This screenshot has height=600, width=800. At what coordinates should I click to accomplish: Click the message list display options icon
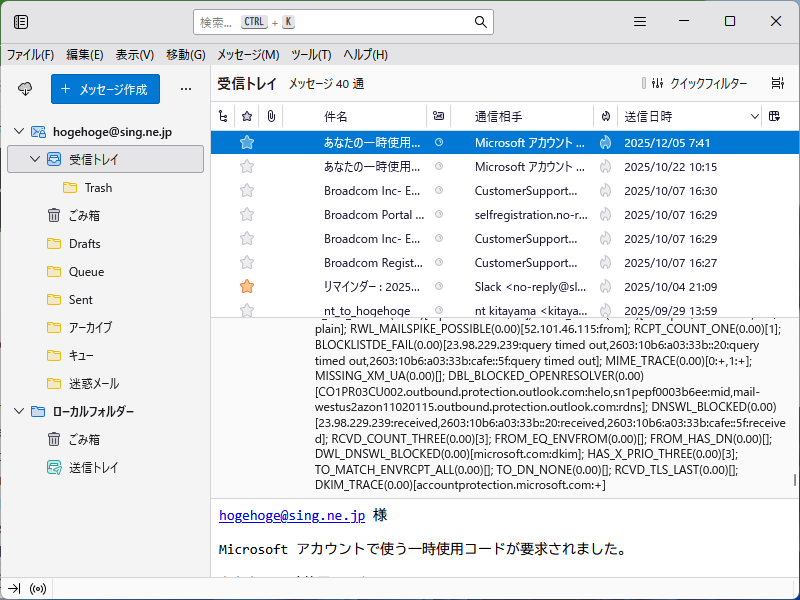(x=777, y=83)
